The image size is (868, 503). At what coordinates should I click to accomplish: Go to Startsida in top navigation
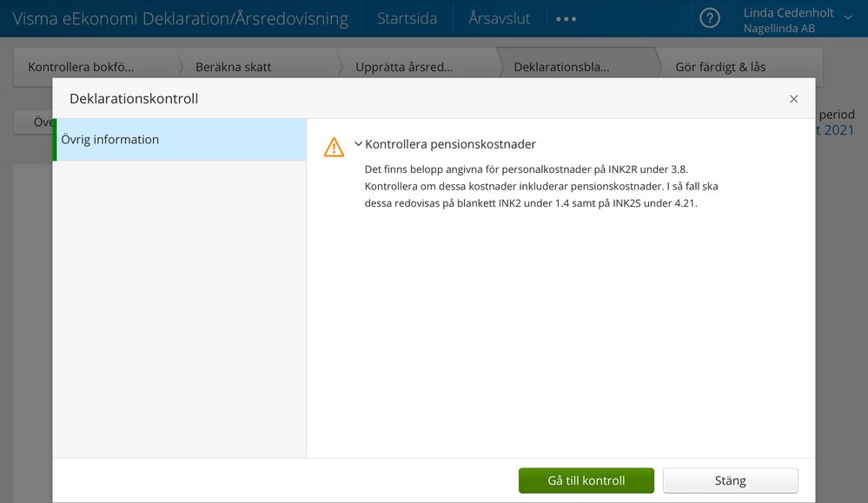(x=407, y=18)
